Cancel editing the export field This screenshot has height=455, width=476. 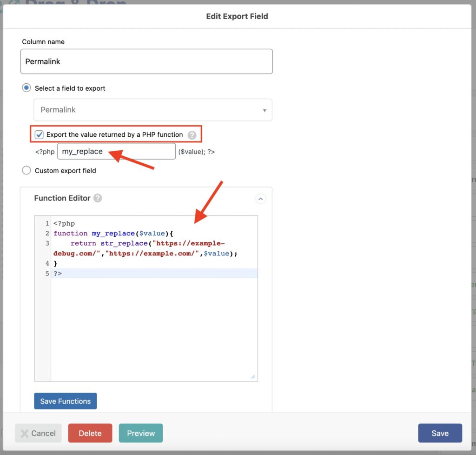38,433
